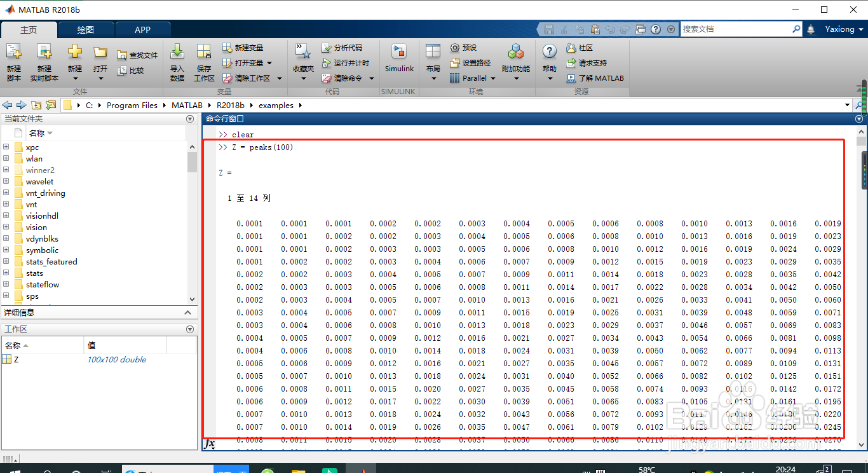Click 分析代码 (Analyze Code) button

point(342,48)
